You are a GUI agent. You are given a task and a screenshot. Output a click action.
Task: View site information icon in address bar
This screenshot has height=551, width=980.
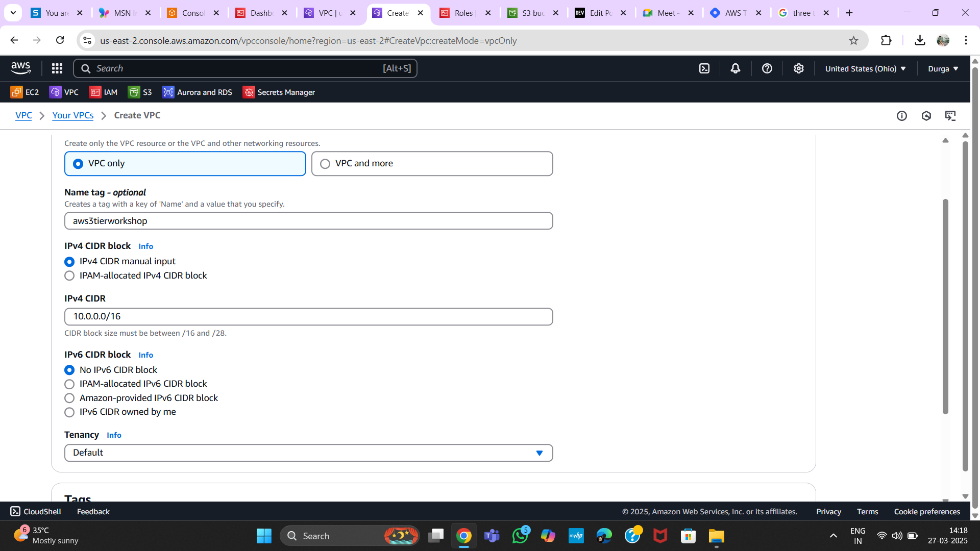(87, 40)
